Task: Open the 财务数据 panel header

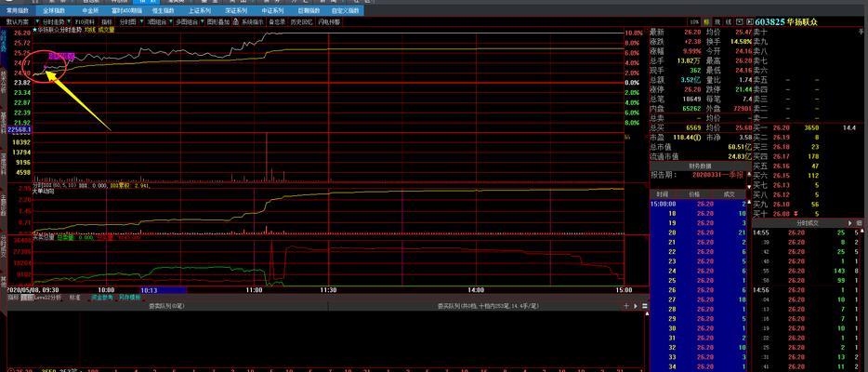Action: 701,166
